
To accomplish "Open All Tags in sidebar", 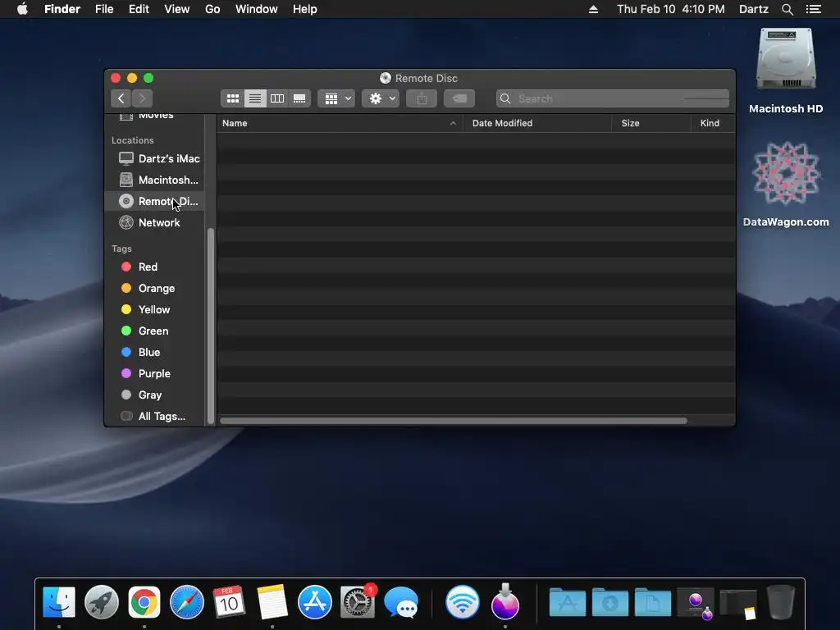I will click(153, 416).
